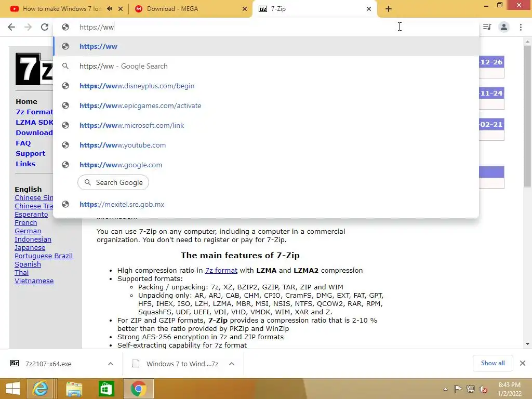Open the Chrome profile avatar icon
Viewport: 532px width, 399px height.
pos(504,27)
